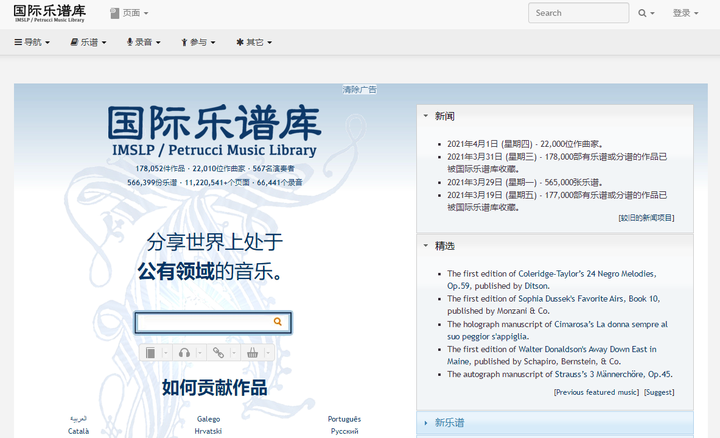Viewport: 720px width, 438px height.
Task: Click the chain link icon button
Action: coord(218,353)
